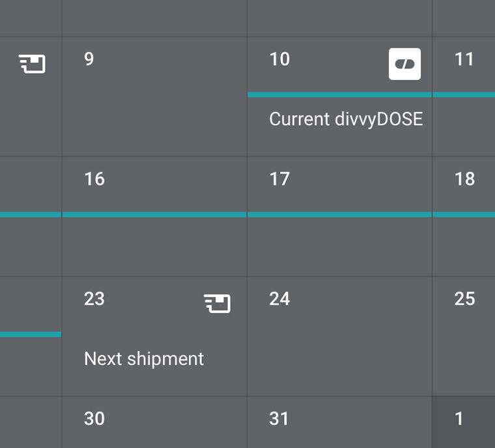
Task: Click the shipment box icon on day 23
Action: coord(217,303)
